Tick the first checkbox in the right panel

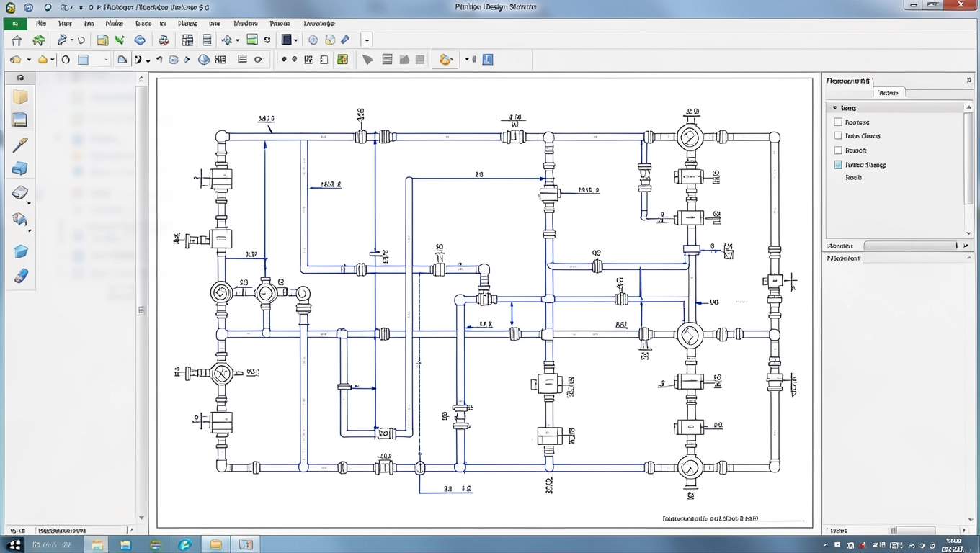[838, 122]
